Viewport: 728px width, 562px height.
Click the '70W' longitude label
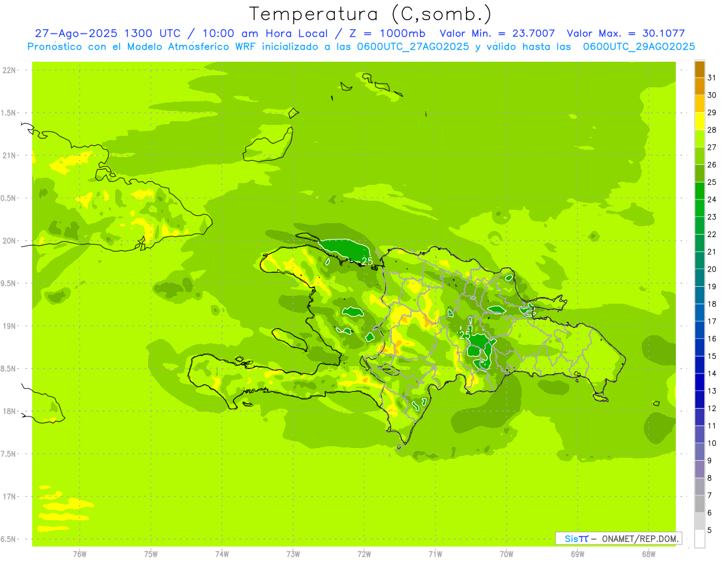507,554
